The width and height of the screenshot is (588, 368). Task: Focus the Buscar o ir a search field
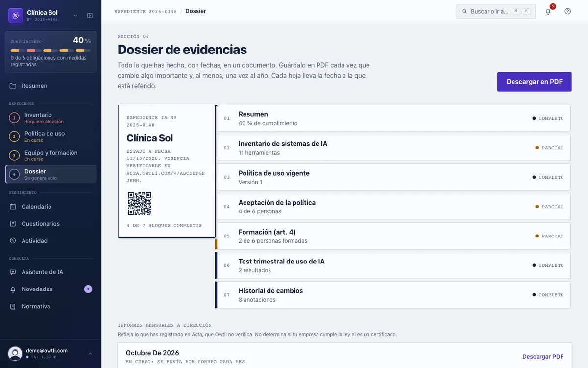click(496, 11)
